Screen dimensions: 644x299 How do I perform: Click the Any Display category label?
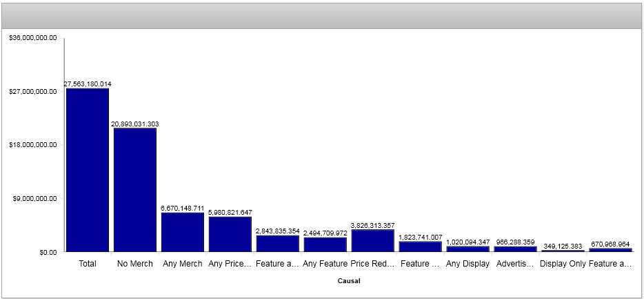[467, 264]
